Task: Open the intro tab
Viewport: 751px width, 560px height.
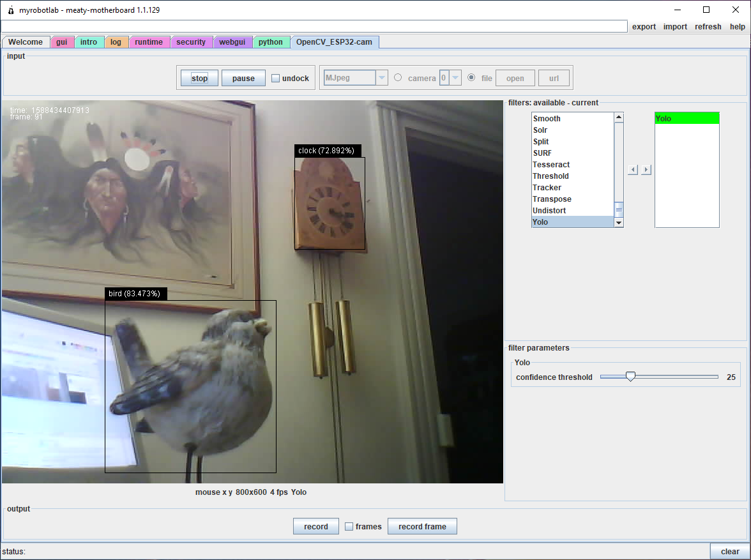Action: 89,42
